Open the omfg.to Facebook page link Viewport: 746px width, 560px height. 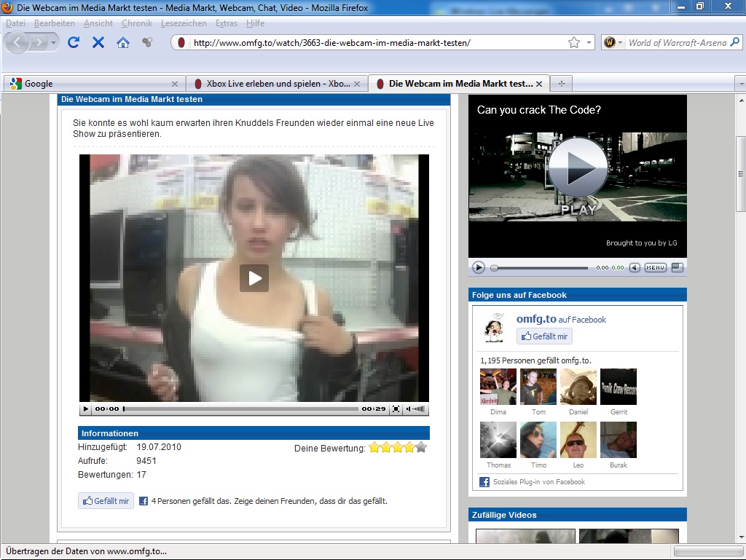click(x=536, y=319)
